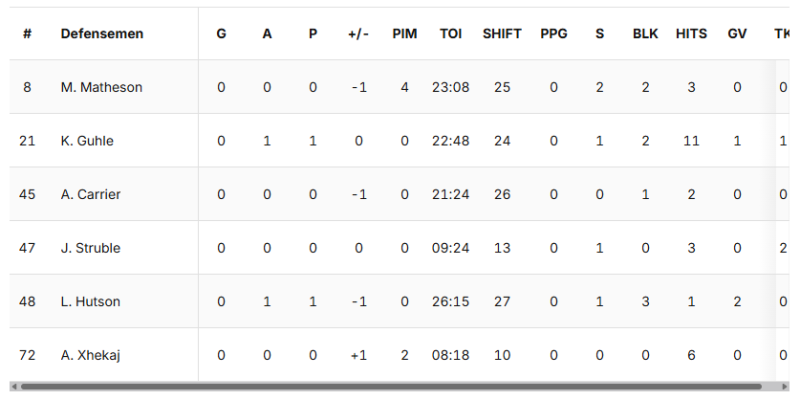Screen dimensions: 800x400
Task: Click the right arrow of horizontal scrollbar
Action: 786,386
